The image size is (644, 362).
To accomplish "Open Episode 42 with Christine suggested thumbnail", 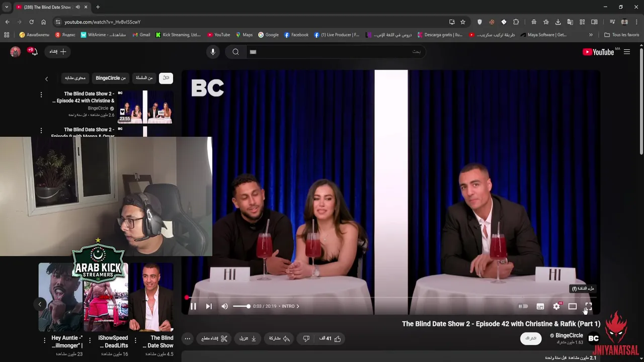I will tap(145, 107).
